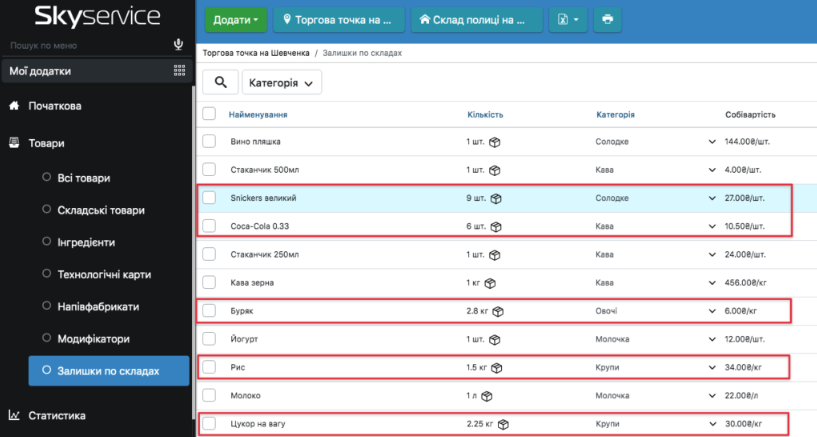Viewport: 817px width, 437px height.
Task: Click the Торгова точка на... button
Action: (x=340, y=19)
